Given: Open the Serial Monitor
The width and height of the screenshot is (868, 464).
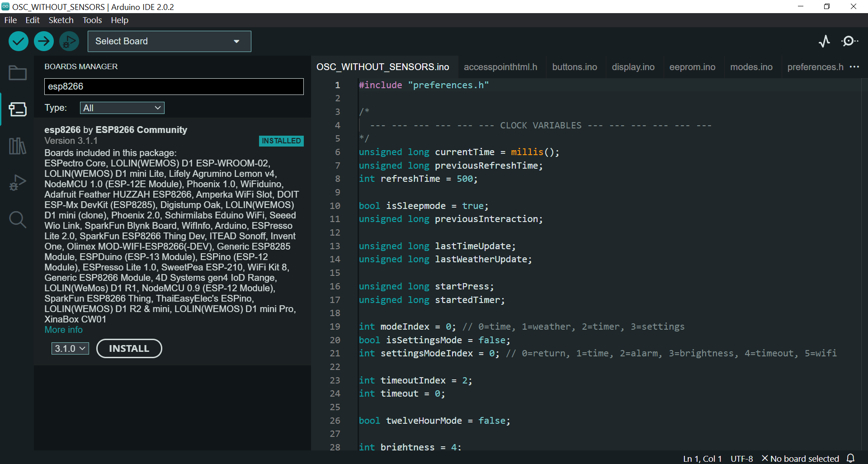Looking at the screenshot, I should (x=849, y=42).
